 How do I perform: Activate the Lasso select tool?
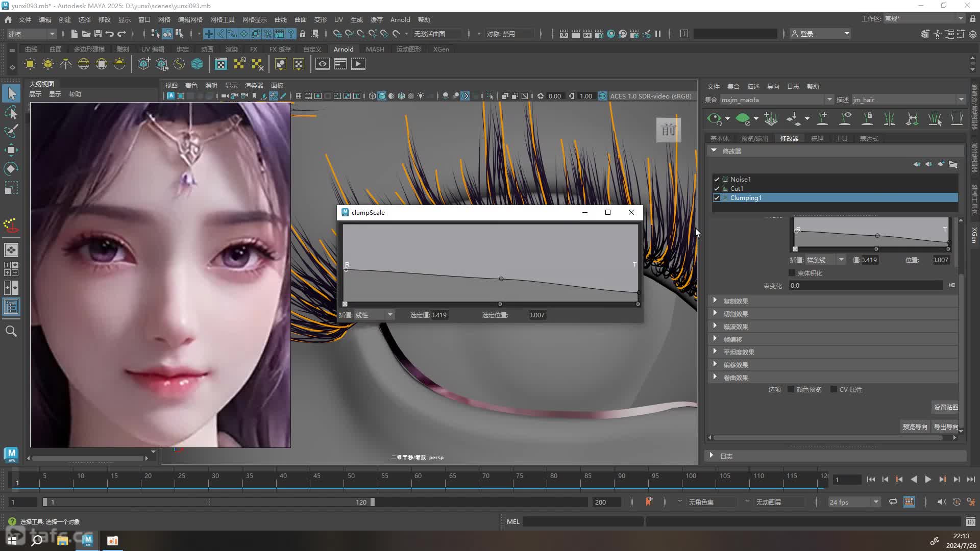11,112
